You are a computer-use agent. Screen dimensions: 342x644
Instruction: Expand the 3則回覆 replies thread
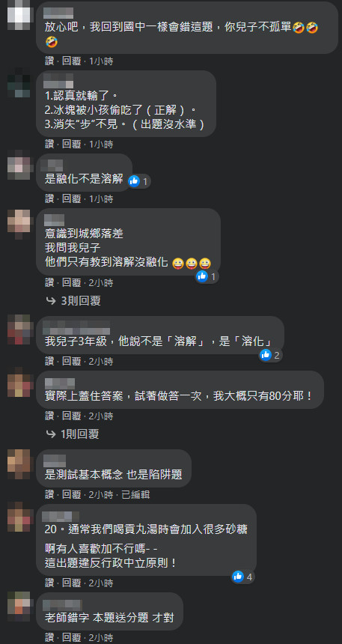click(x=73, y=301)
